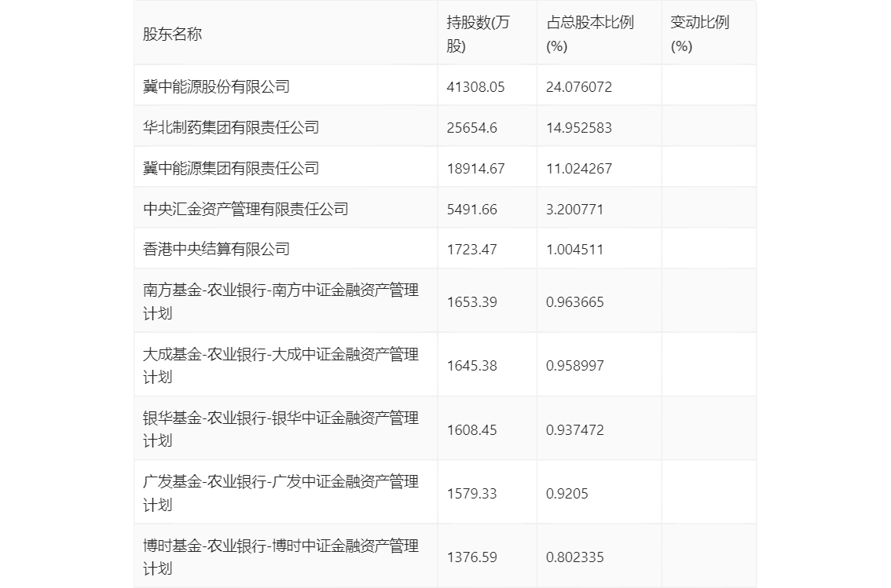Select the 博时基金-农业银行 asset plan row name
The height and width of the screenshot is (588, 891).
click(280, 557)
